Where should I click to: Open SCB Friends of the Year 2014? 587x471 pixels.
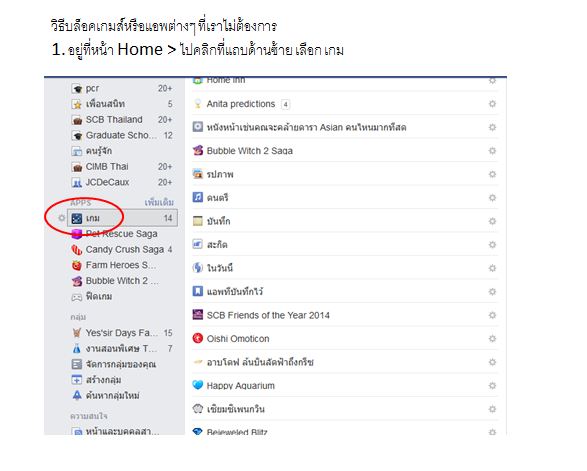pyautogui.click(x=268, y=315)
